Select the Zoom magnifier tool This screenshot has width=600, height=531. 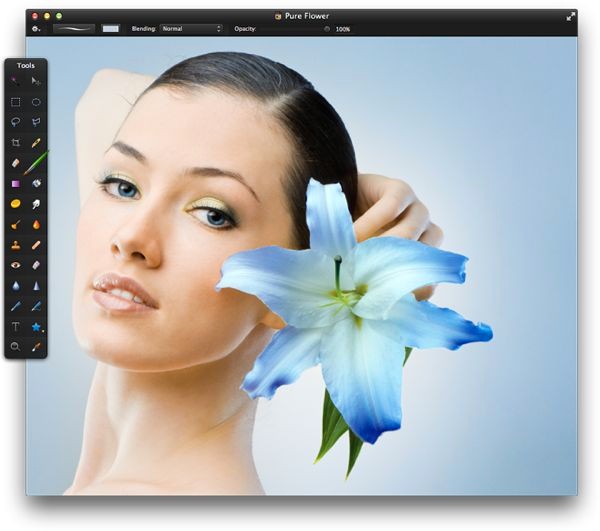click(15, 347)
